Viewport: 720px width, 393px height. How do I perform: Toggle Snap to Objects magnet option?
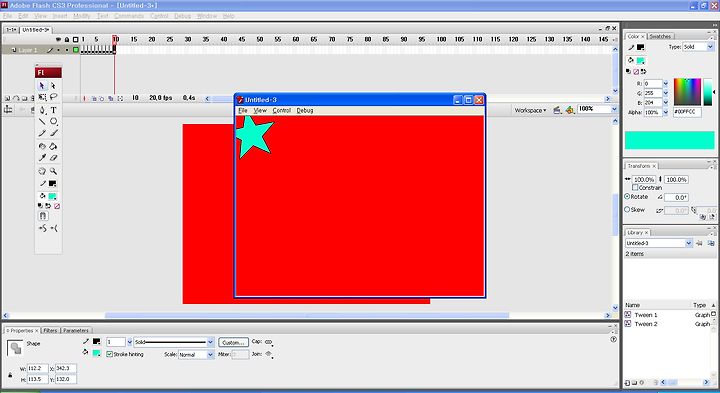pos(43,216)
